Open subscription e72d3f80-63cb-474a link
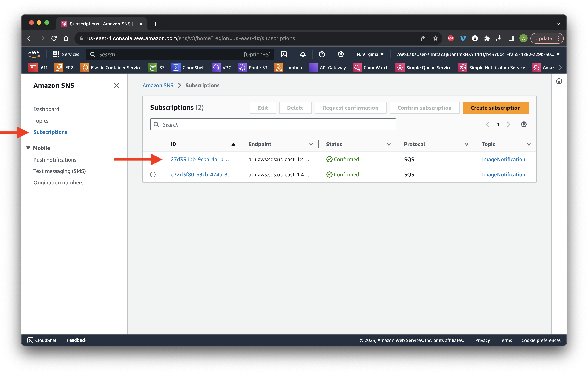The image size is (588, 374). click(x=201, y=174)
